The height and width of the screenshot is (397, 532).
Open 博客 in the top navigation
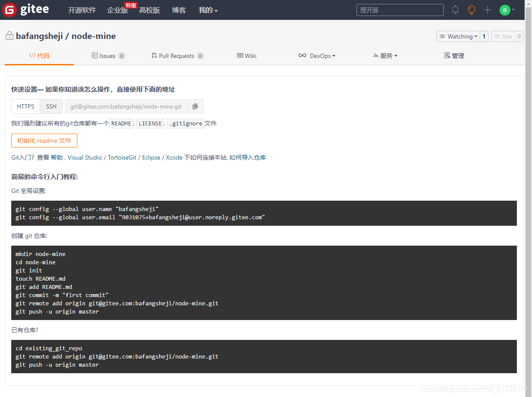pos(179,10)
